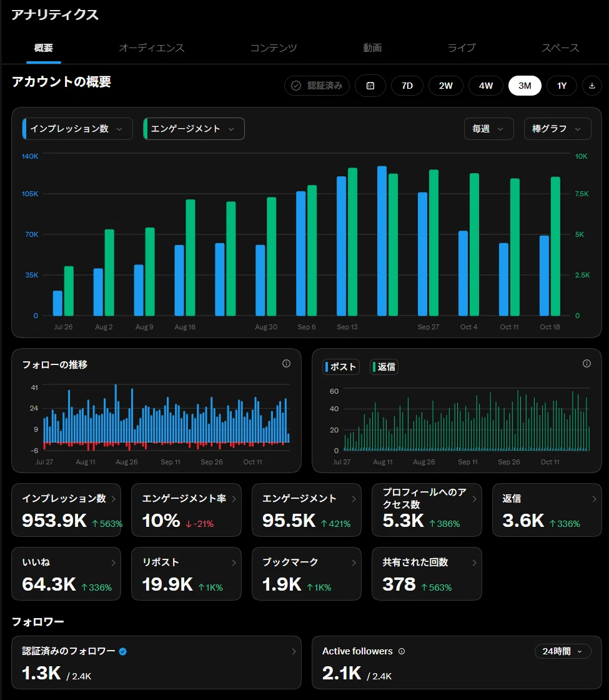
Task: Open the いいね card arrow
Action: [113, 562]
